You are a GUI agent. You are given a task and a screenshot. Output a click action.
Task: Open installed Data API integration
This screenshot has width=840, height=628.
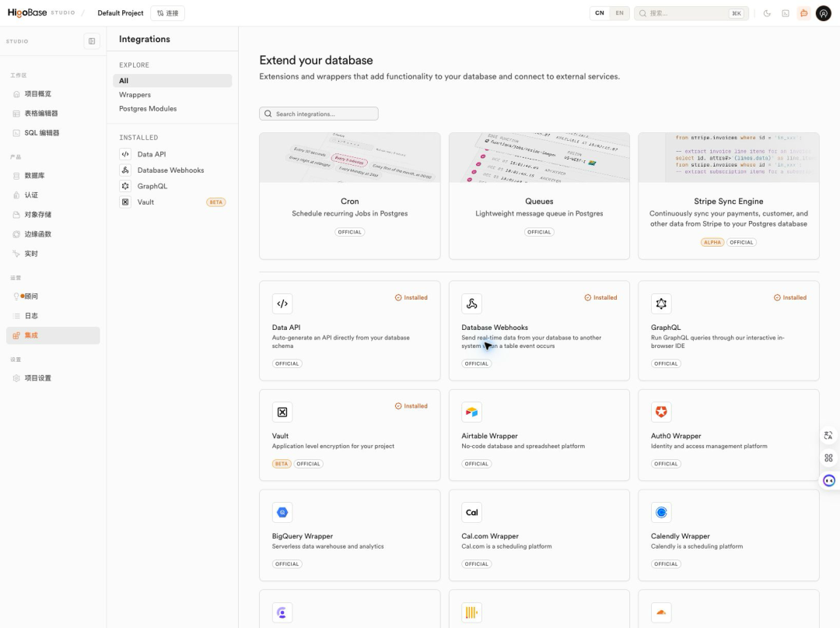tap(173, 154)
